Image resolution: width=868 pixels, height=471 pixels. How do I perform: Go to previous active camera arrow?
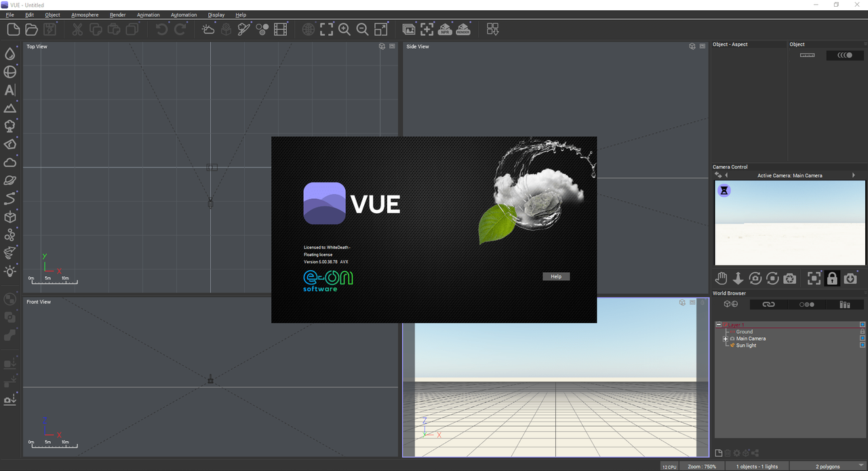click(726, 175)
